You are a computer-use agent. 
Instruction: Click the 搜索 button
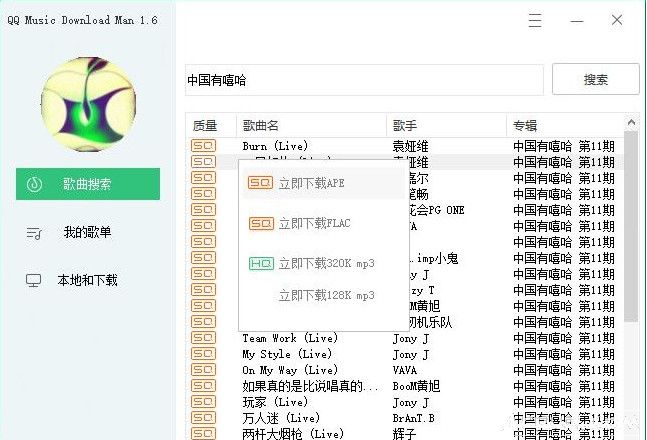595,79
